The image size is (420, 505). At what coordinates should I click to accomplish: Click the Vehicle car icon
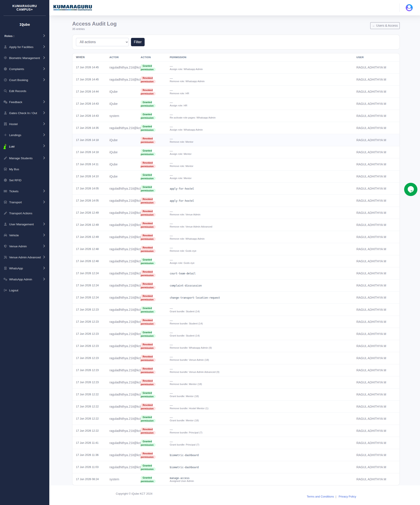[x=5, y=235]
